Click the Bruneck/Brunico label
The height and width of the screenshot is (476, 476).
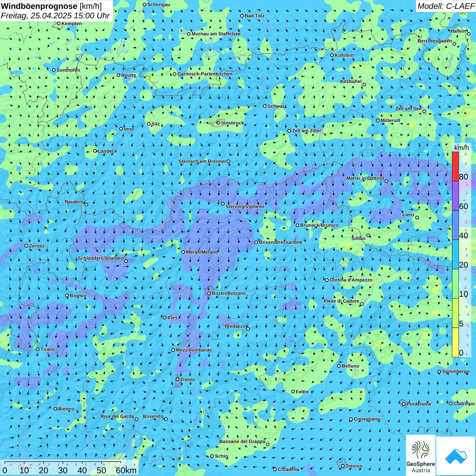click(x=319, y=225)
